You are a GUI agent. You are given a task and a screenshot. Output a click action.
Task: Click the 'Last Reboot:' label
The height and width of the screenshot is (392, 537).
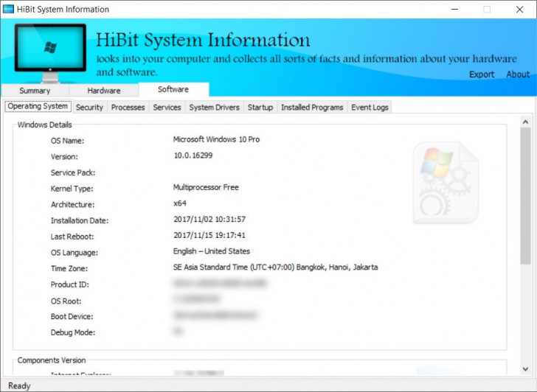tap(72, 237)
